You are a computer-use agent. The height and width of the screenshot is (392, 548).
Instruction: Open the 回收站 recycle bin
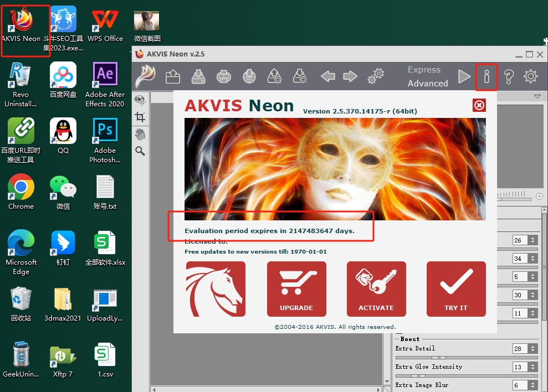21,304
